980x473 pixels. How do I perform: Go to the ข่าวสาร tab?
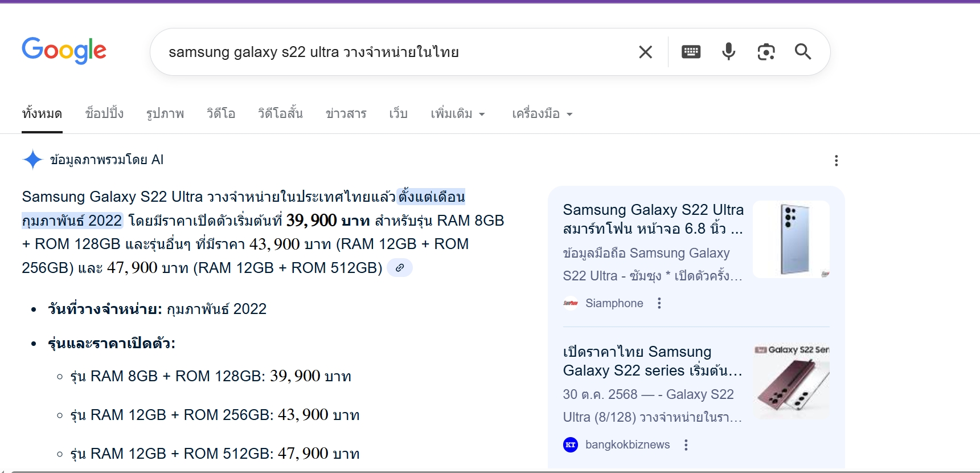[x=346, y=113]
